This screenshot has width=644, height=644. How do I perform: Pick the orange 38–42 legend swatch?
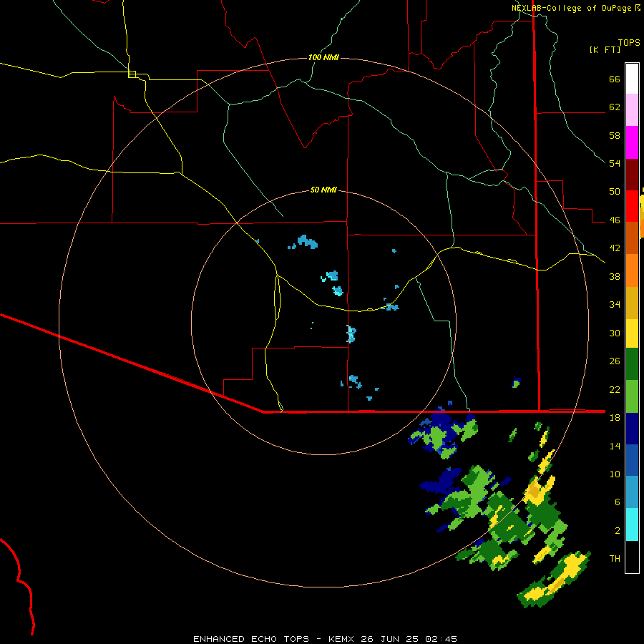click(x=632, y=270)
